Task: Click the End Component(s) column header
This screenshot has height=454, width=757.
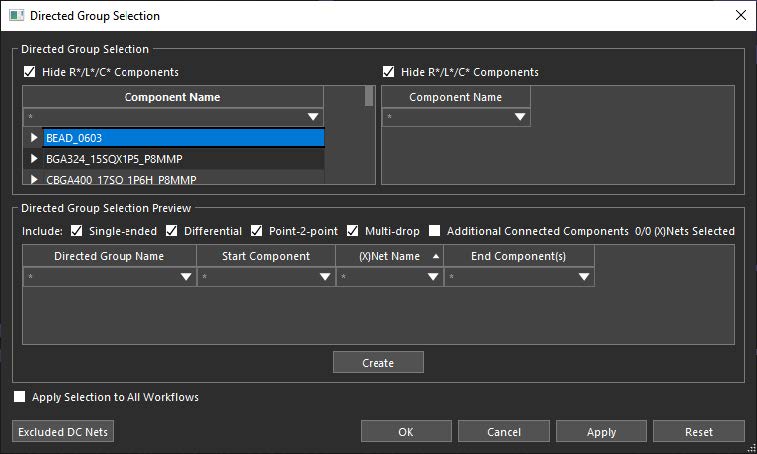Action: click(519, 256)
